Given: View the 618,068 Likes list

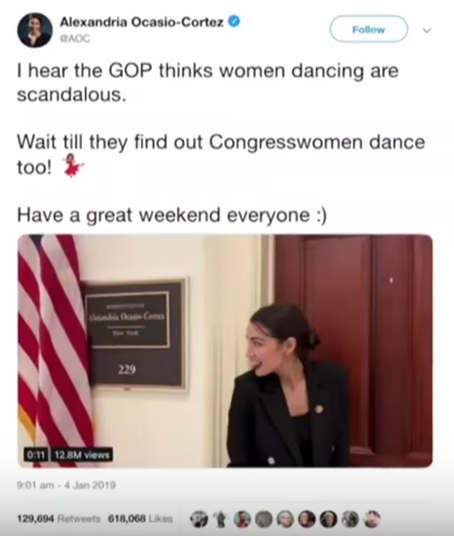Looking at the screenshot, I should pyautogui.click(x=141, y=519).
